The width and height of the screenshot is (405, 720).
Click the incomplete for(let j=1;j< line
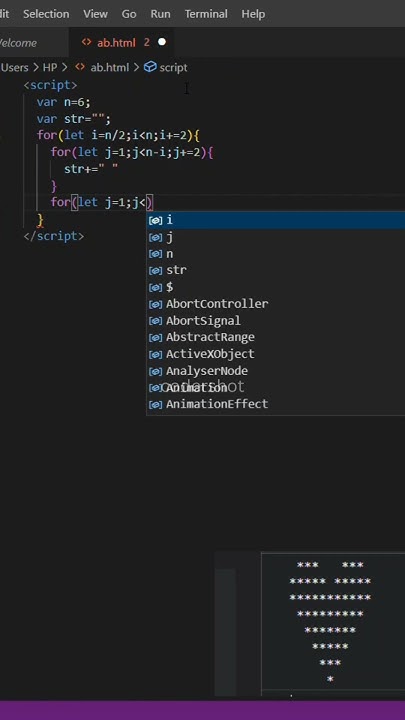tap(101, 202)
